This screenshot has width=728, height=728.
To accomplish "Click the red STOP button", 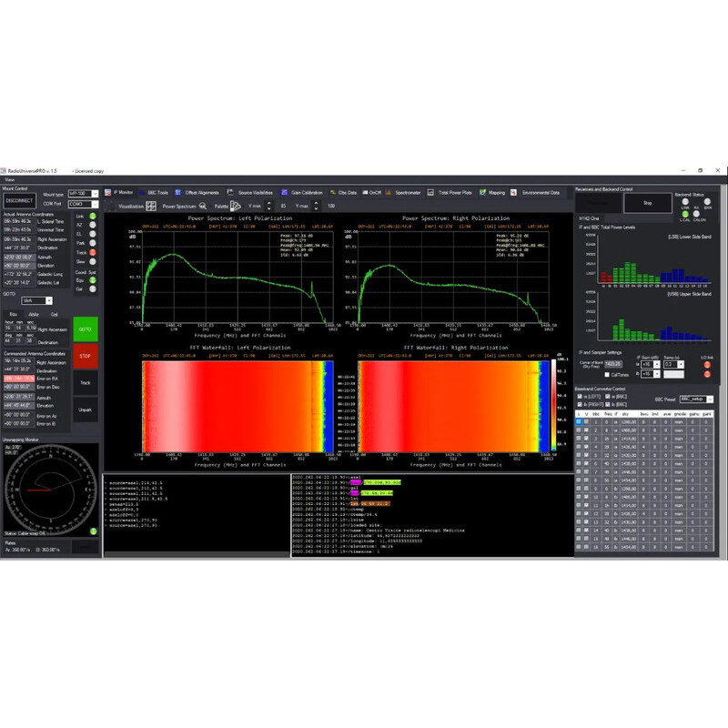I will click(85, 356).
